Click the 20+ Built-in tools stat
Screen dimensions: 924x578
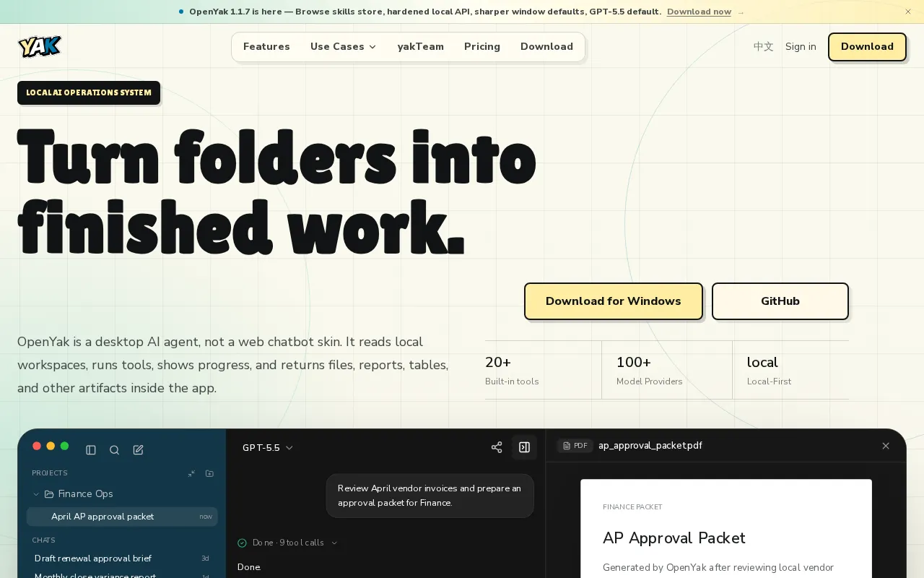(543, 370)
